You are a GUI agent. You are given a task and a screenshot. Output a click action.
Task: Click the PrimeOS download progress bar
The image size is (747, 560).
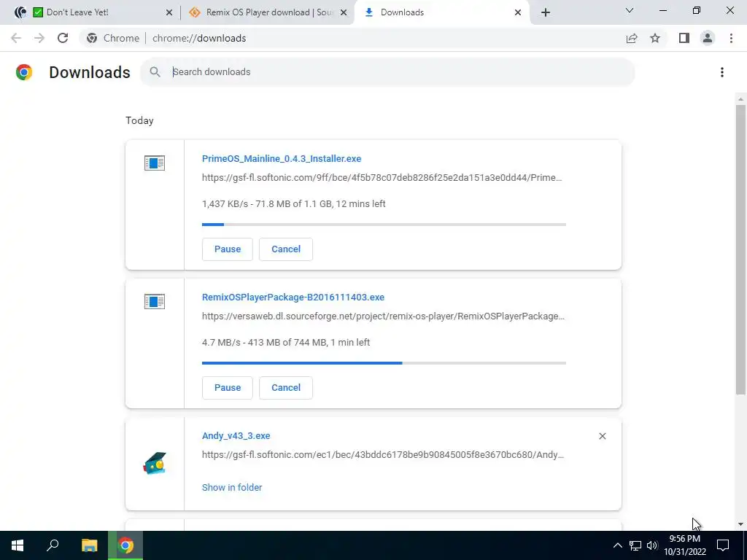pyautogui.click(x=384, y=225)
